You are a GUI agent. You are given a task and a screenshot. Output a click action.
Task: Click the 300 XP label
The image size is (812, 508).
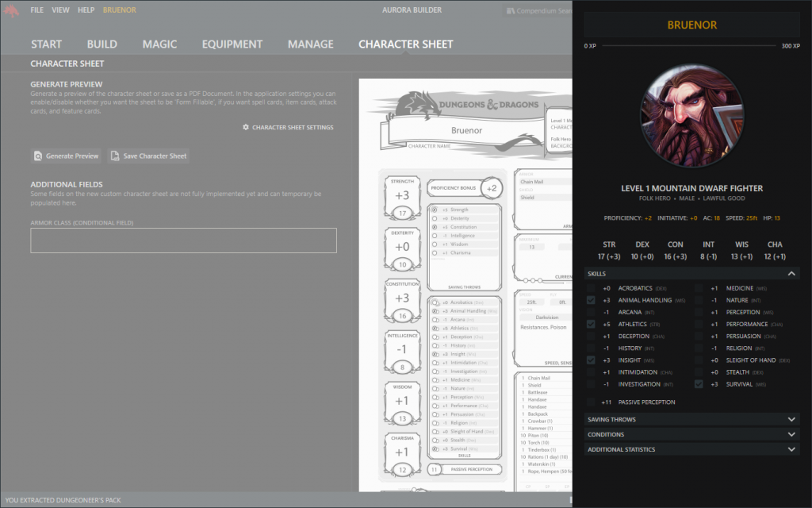[x=791, y=46]
